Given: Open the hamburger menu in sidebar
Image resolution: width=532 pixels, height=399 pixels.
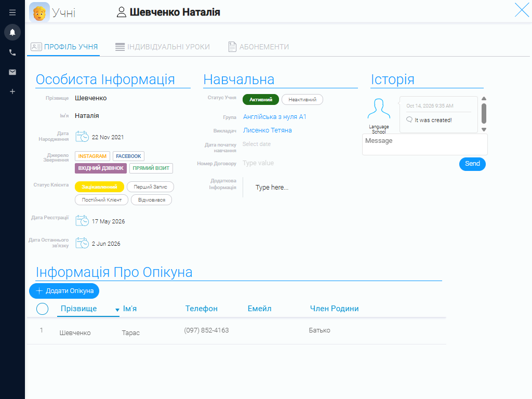Looking at the screenshot, I should coord(12,12).
